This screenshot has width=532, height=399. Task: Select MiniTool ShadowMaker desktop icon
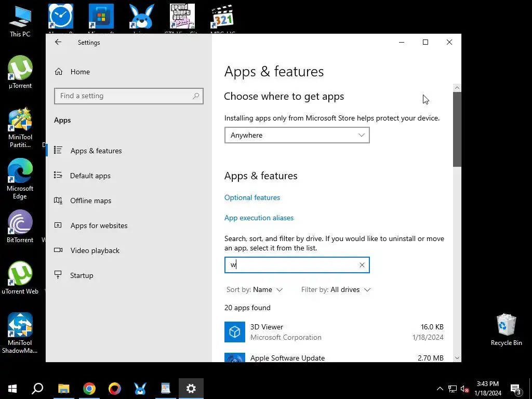pos(20,333)
